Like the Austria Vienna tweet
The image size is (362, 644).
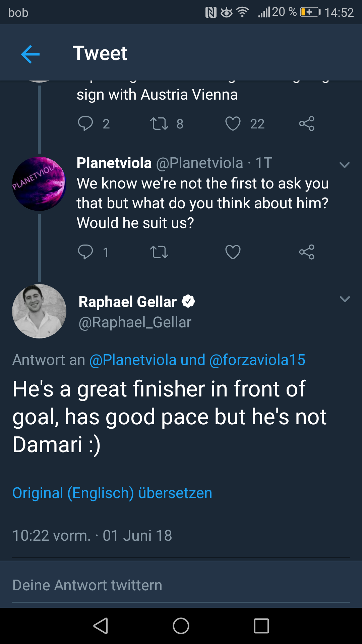[233, 124]
